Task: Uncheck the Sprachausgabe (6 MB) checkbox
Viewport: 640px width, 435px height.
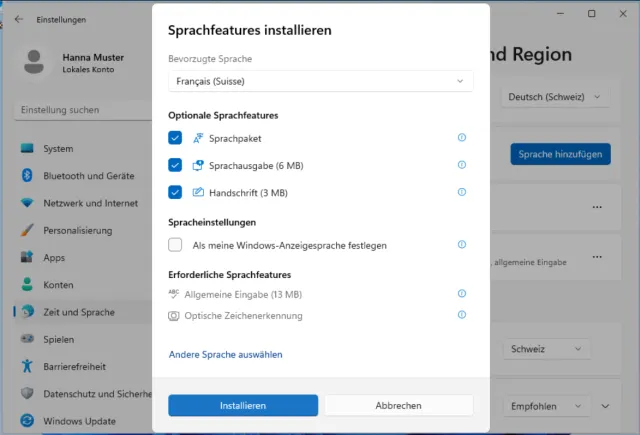Action: click(x=176, y=165)
